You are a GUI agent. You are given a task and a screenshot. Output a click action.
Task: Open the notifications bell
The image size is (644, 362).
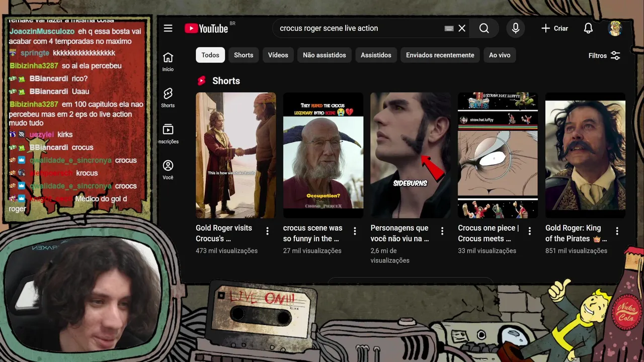[x=588, y=29]
